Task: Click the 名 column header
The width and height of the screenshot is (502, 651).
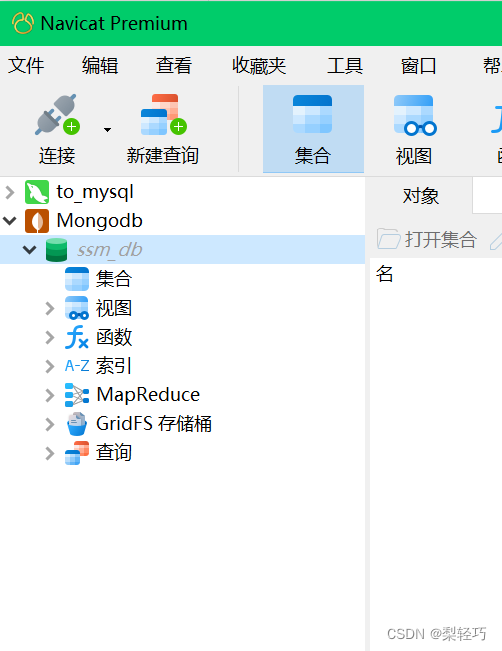Action: pyautogui.click(x=384, y=274)
